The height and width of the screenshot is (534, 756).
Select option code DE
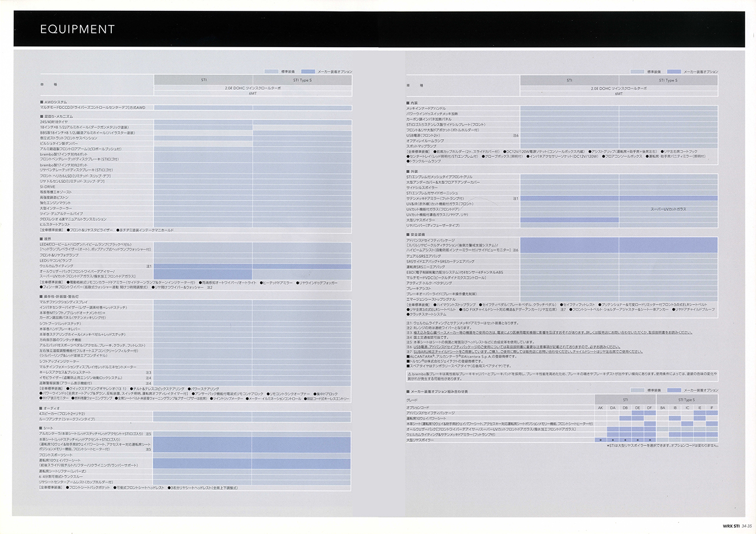(637, 408)
